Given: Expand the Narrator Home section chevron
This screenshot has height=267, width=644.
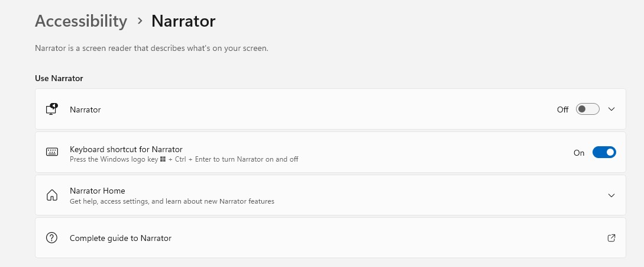Looking at the screenshot, I should (611, 195).
